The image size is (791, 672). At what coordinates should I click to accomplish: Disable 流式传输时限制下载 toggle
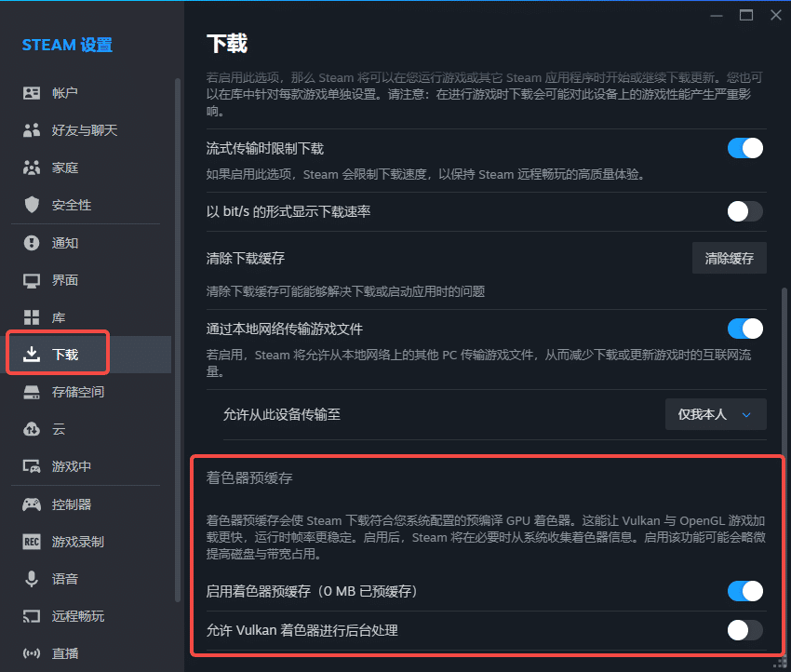[745, 148]
